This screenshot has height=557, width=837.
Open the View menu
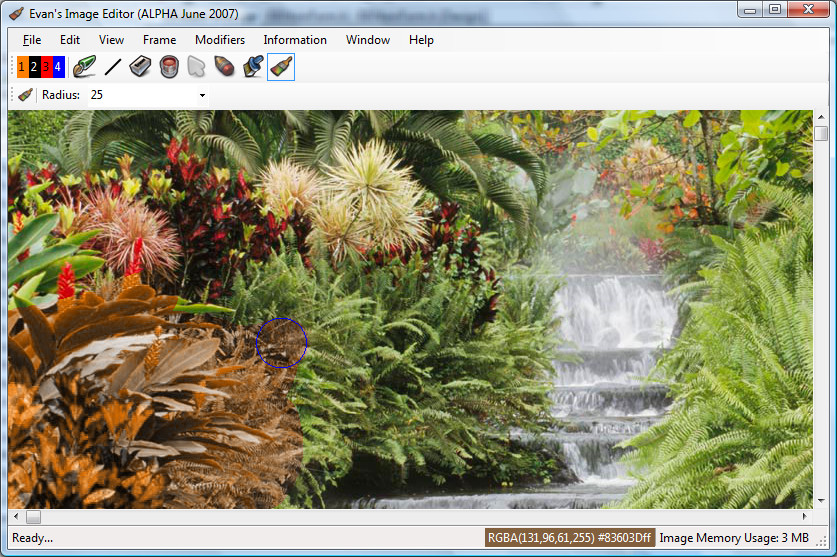coord(111,40)
